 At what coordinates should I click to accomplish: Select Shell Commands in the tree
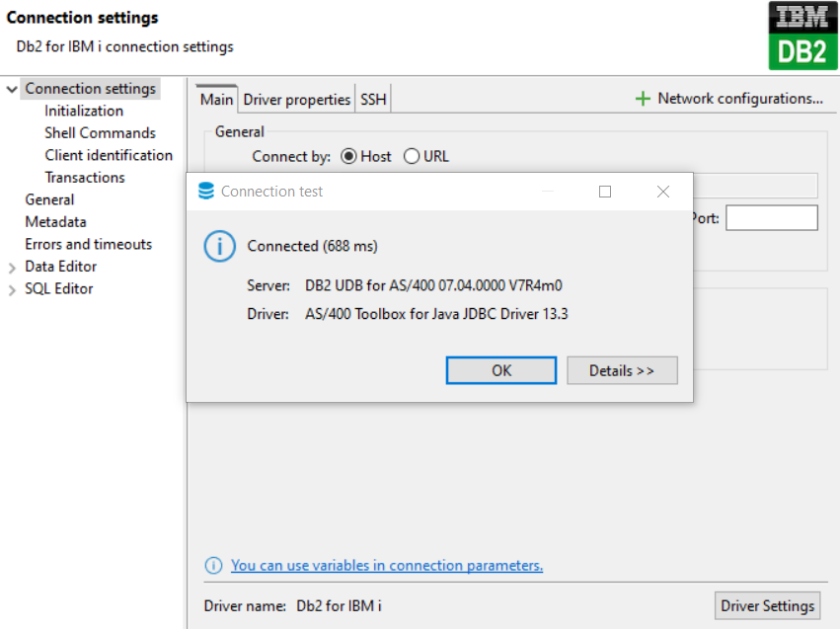click(100, 133)
